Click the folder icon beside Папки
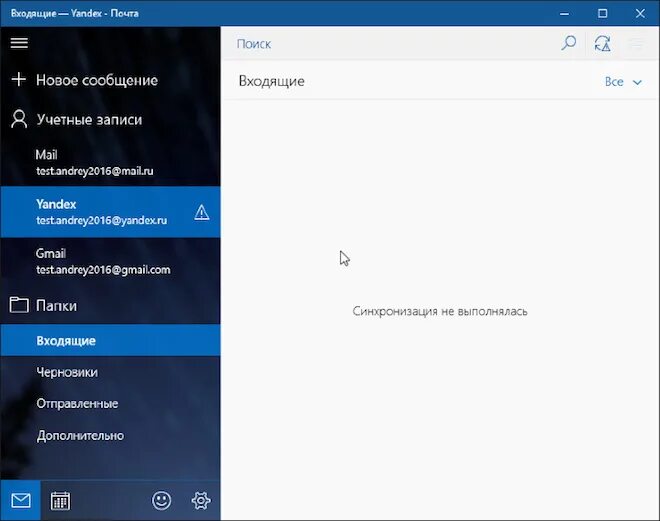 [19, 305]
